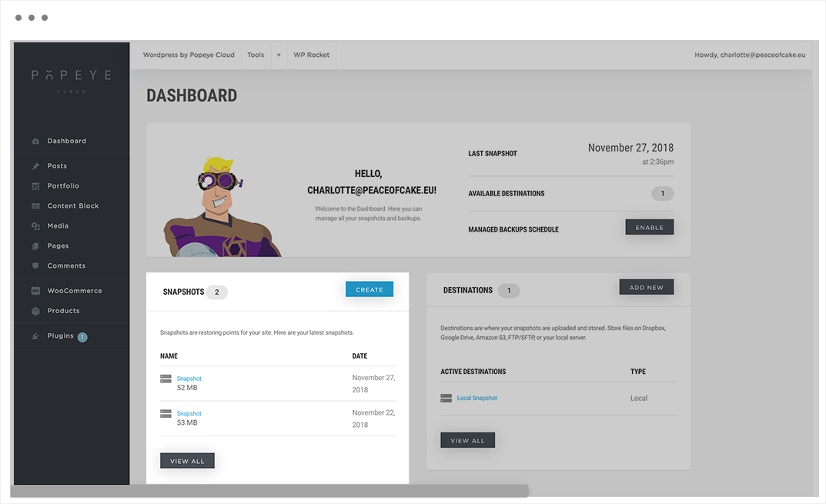Click the Active Destinations column header

click(473, 372)
